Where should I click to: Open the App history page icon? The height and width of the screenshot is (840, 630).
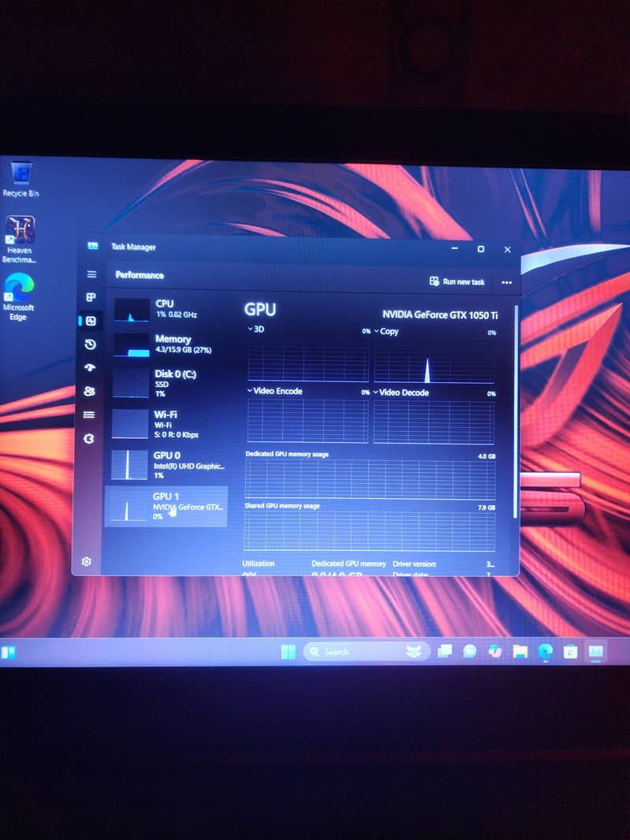click(x=90, y=344)
